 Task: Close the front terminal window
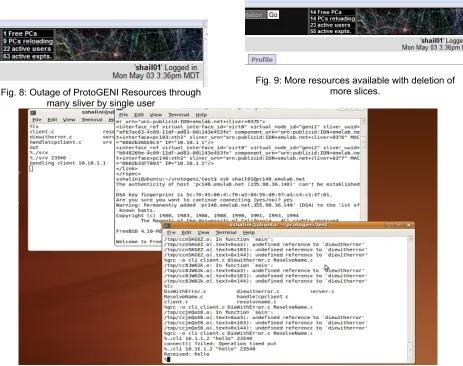pyautogui.click(x=409, y=225)
